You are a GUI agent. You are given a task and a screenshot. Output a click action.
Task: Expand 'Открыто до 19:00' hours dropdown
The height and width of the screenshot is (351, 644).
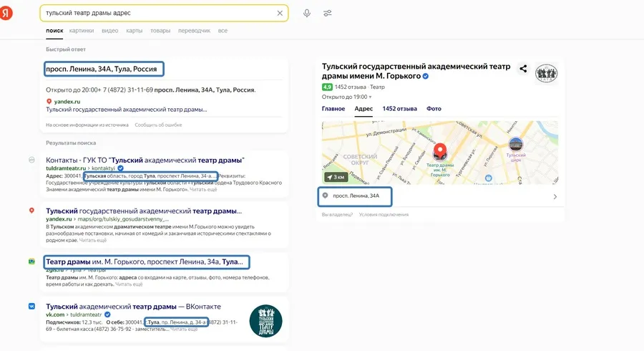coord(346,97)
